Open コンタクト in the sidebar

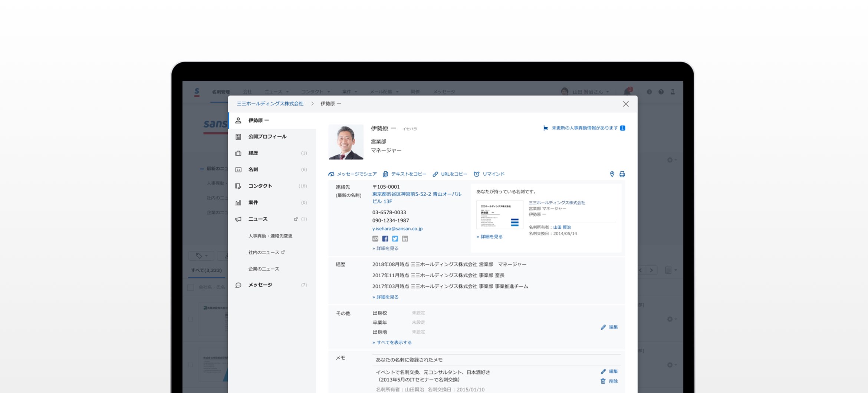(x=272, y=186)
